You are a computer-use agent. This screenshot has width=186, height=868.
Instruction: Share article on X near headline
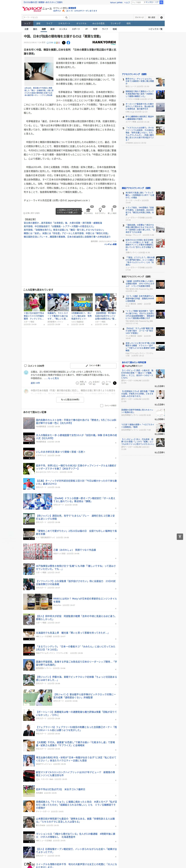coord(63,43)
